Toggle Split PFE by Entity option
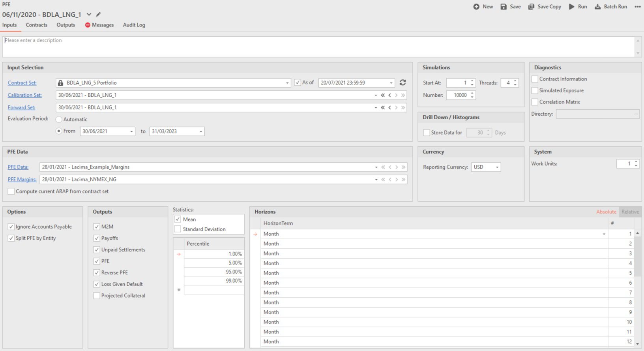 click(x=11, y=238)
